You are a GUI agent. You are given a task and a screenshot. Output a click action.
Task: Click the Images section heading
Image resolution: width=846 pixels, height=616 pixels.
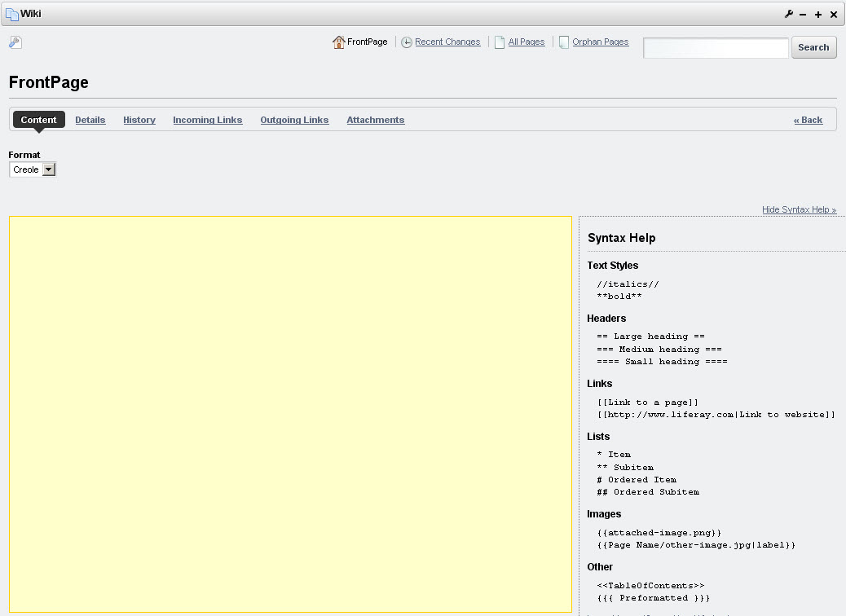click(x=604, y=514)
